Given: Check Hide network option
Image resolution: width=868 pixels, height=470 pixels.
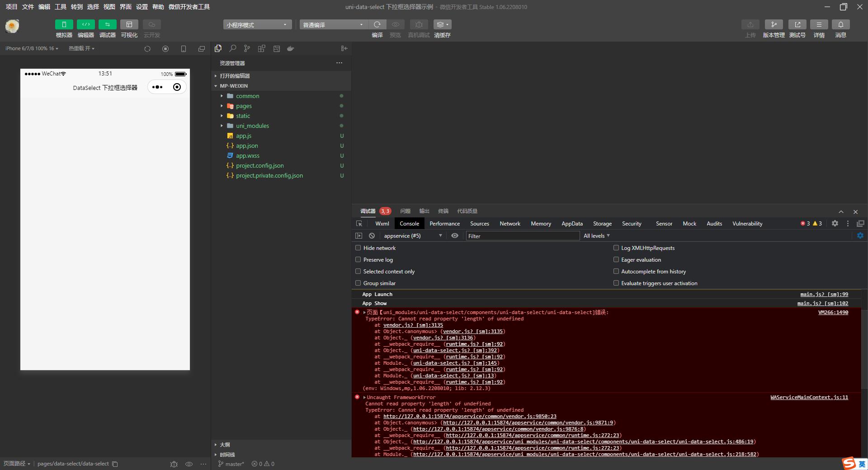Looking at the screenshot, I should click(358, 248).
